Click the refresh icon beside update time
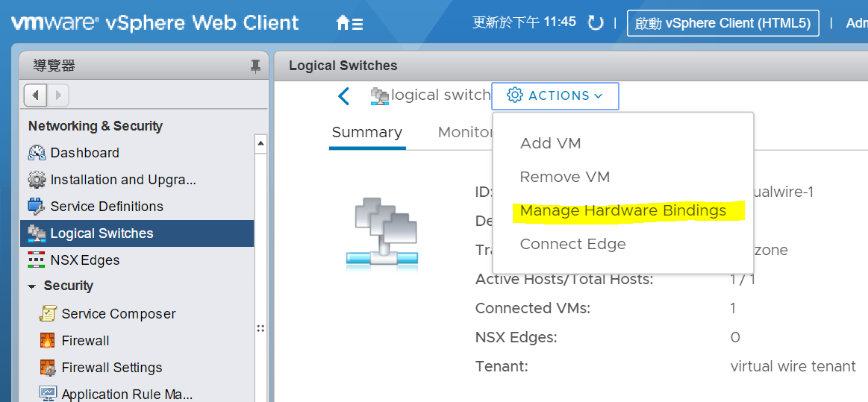 (x=596, y=23)
